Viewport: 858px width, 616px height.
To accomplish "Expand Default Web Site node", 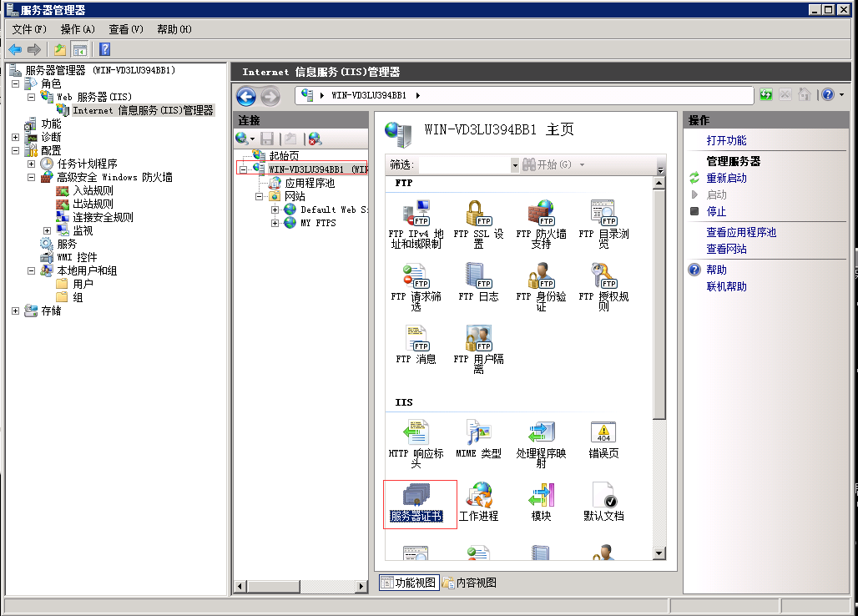I will [x=275, y=210].
